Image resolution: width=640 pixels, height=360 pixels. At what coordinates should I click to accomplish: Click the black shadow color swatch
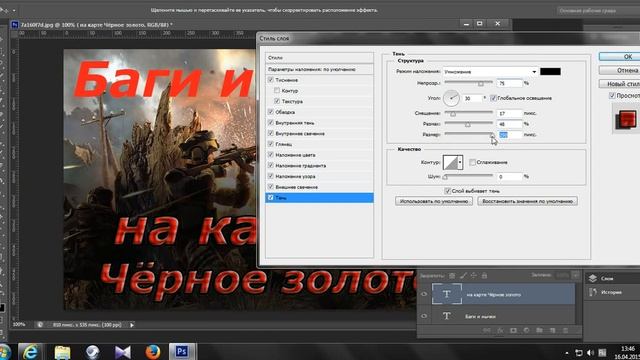click(x=550, y=71)
